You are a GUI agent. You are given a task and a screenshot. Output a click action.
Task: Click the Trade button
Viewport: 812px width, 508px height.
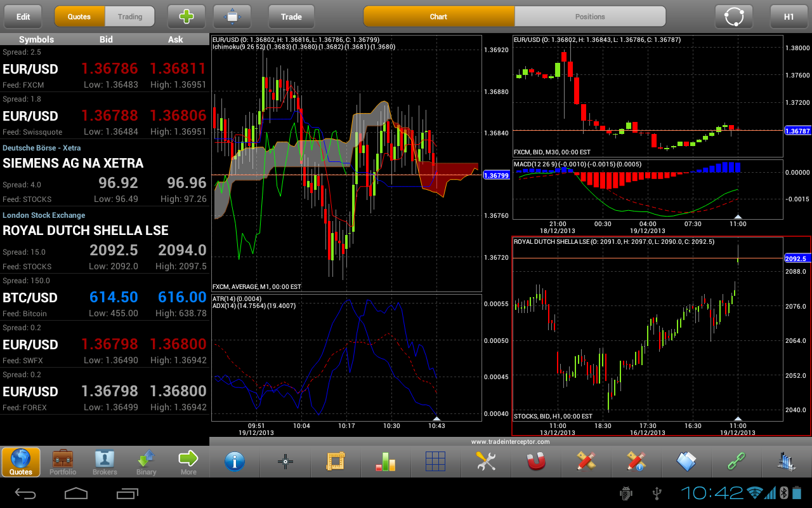pos(291,17)
